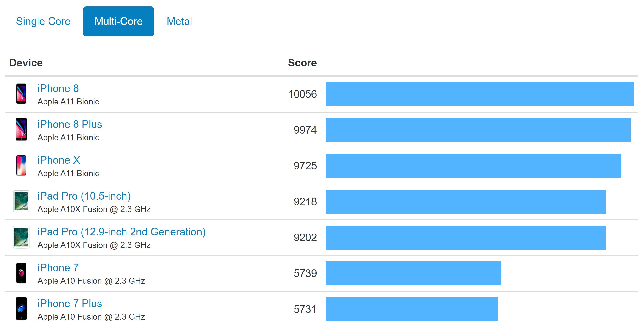The width and height of the screenshot is (644, 326).
Task: Open iPad Pro (12.9-inch 2nd Generation) link
Action: [x=121, y=232]
